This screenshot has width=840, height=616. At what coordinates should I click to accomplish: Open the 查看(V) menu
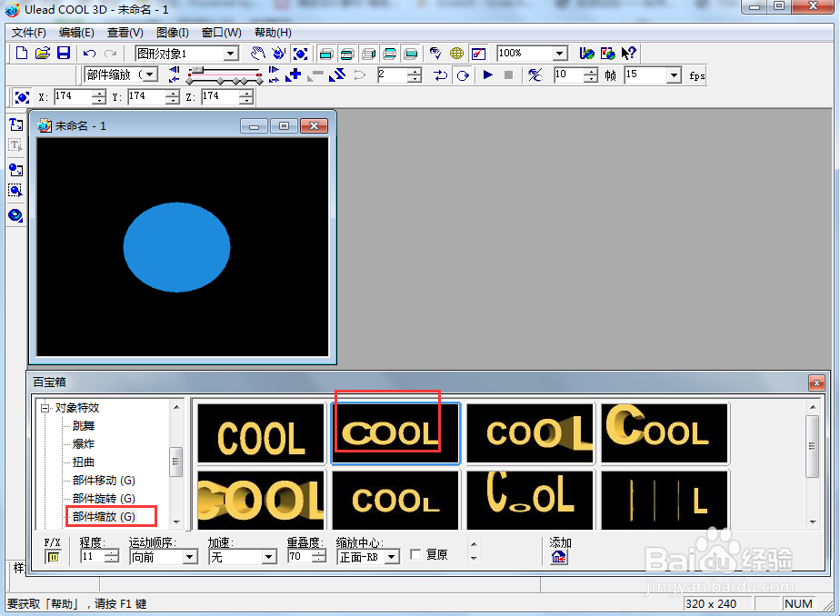[x=125, y=33]
